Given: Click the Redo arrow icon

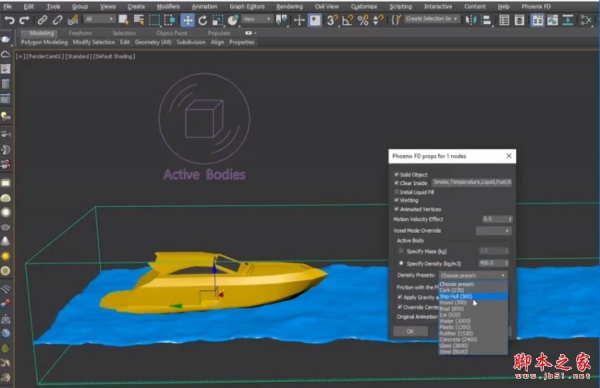Looking at the screenshot, I should coord(24,20).
